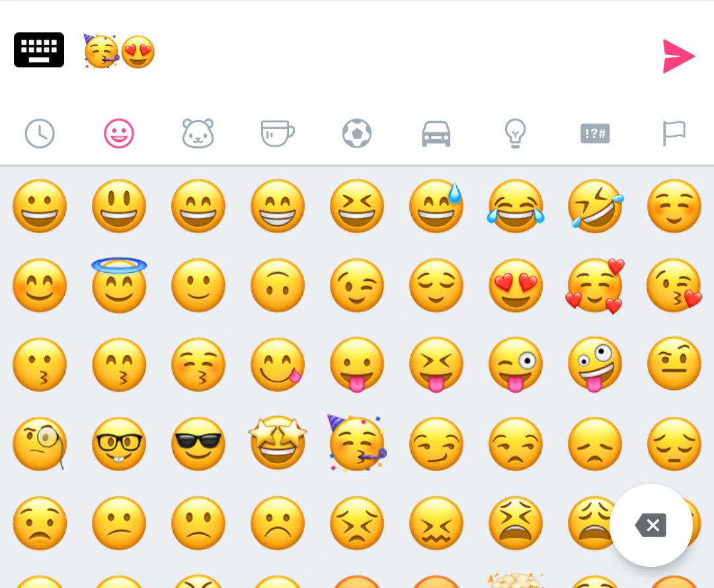Insert the nerd face with glasses emoji
The image size is (714, 588).
pos(119,444)
